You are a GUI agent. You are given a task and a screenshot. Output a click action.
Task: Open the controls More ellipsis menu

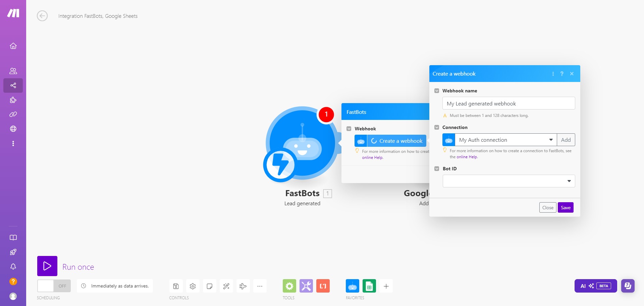260,286
